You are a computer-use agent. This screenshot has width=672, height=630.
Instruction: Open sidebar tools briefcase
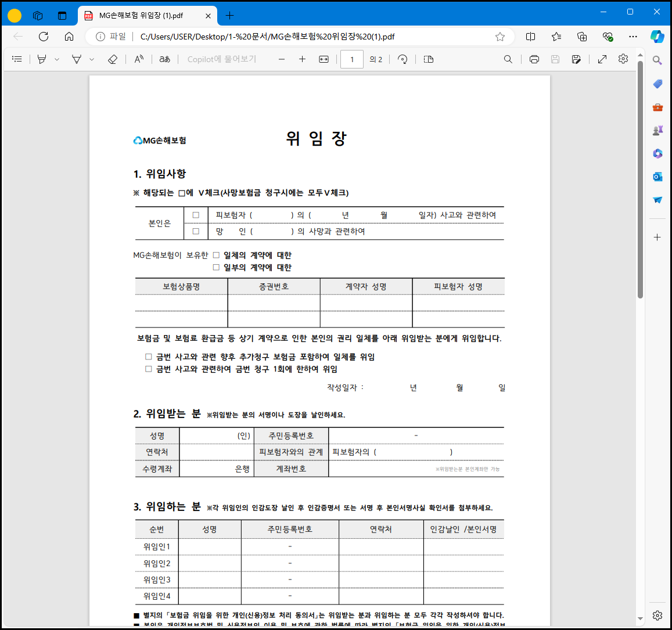coord(657,107)
